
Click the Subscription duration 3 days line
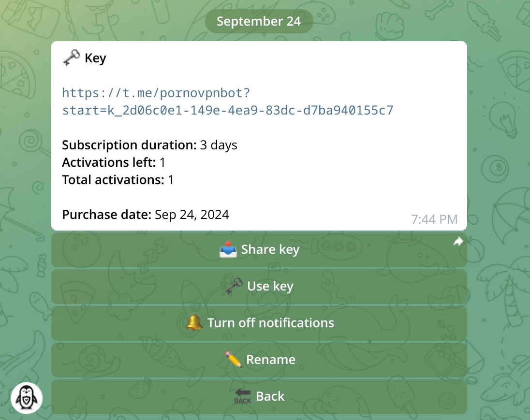(x=149, y=145)
